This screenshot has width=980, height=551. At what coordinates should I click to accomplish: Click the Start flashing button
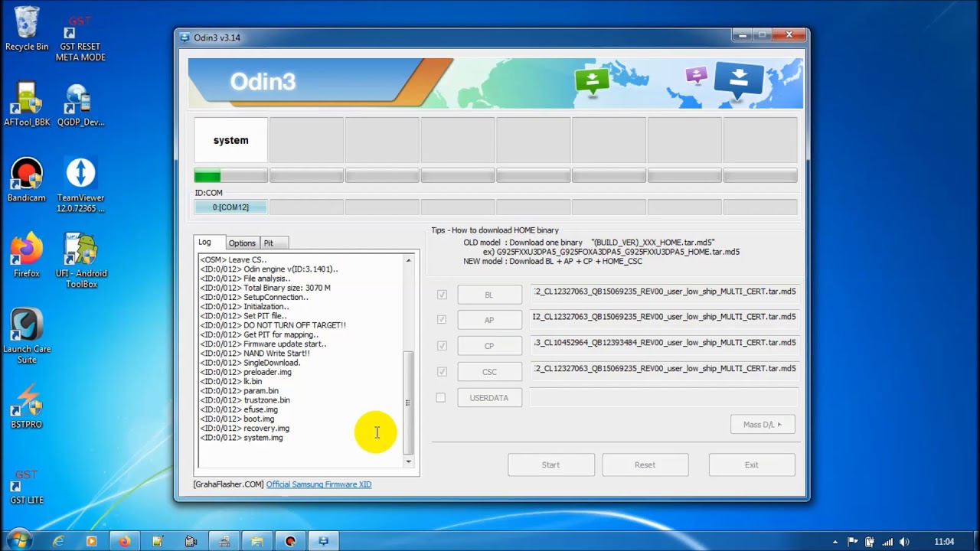(551, 465)
